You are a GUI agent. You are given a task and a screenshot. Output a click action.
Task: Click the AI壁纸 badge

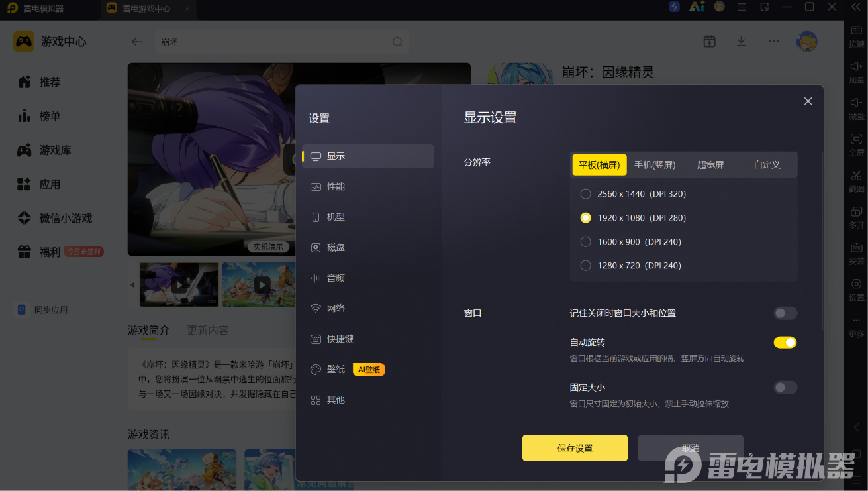coord(369,370)
